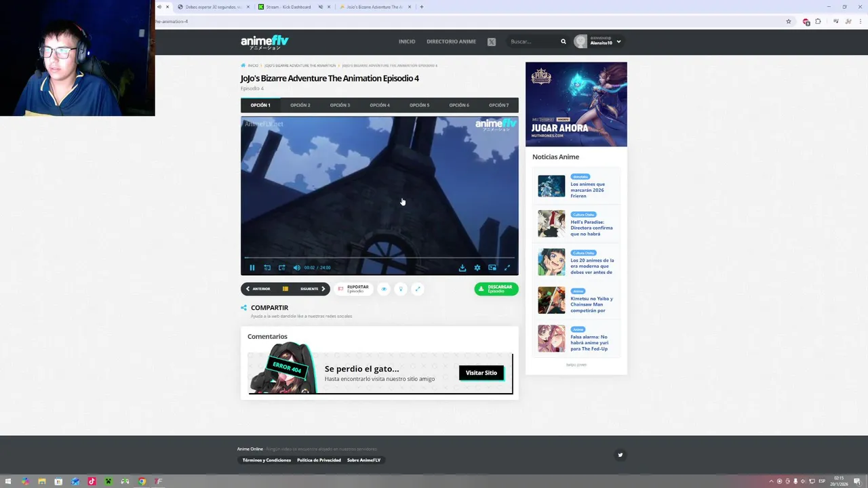Bookmark page with the star icon

click(789, 22)
